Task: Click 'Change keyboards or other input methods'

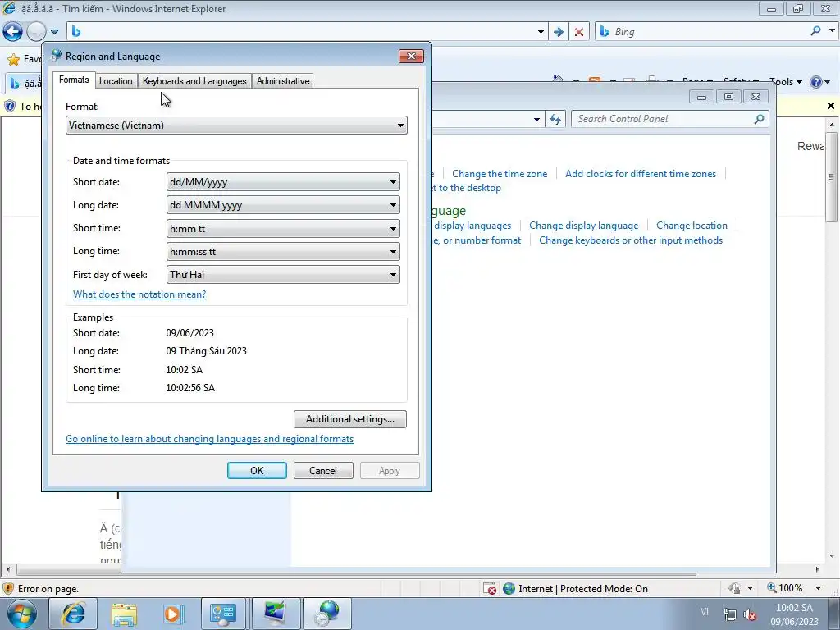Action: tap(631, 240)
